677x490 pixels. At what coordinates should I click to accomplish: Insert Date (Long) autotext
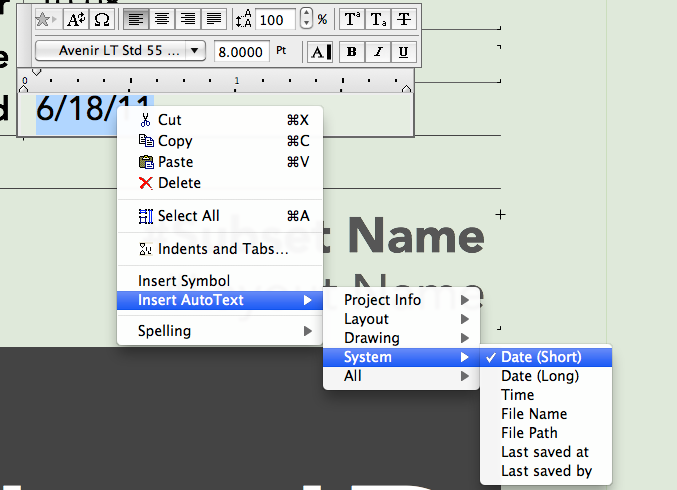(546, 376)
